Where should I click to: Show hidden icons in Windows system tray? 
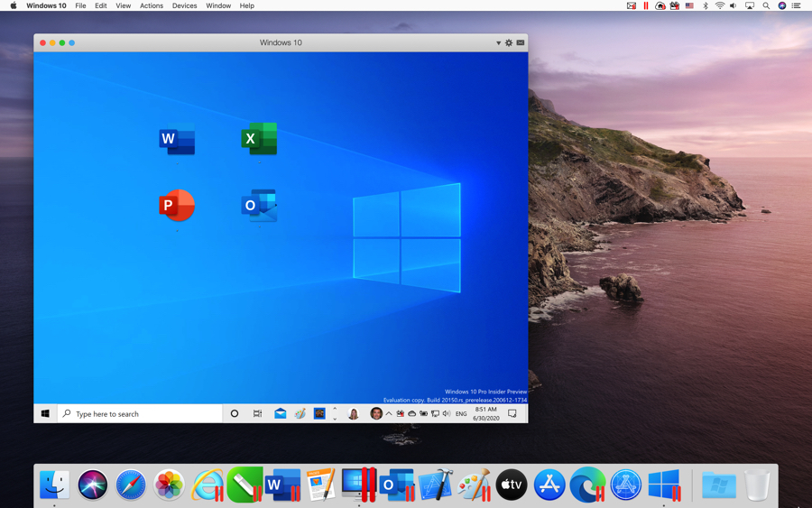click(389, 414)
